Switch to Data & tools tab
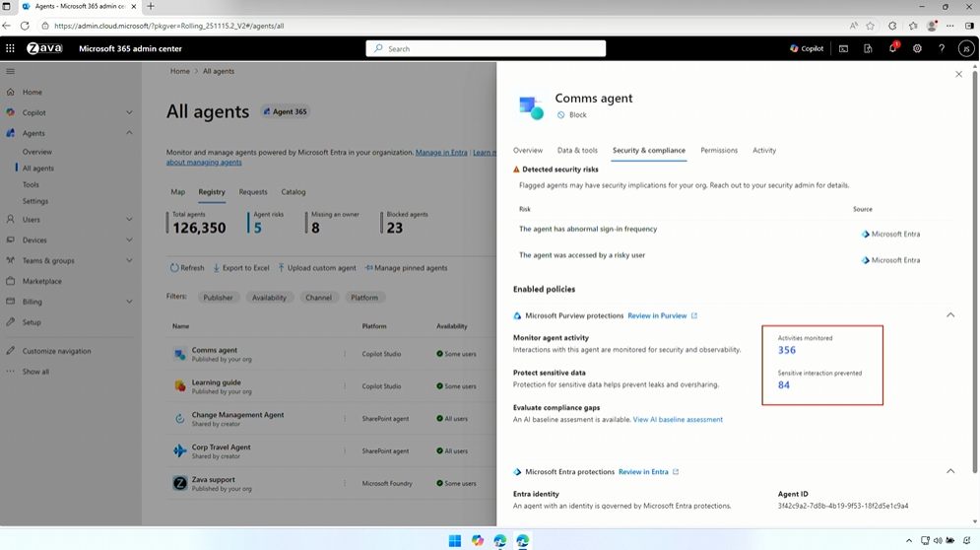Image resolution: width=980 pixels, height=550 pixels. click(577, 150)
